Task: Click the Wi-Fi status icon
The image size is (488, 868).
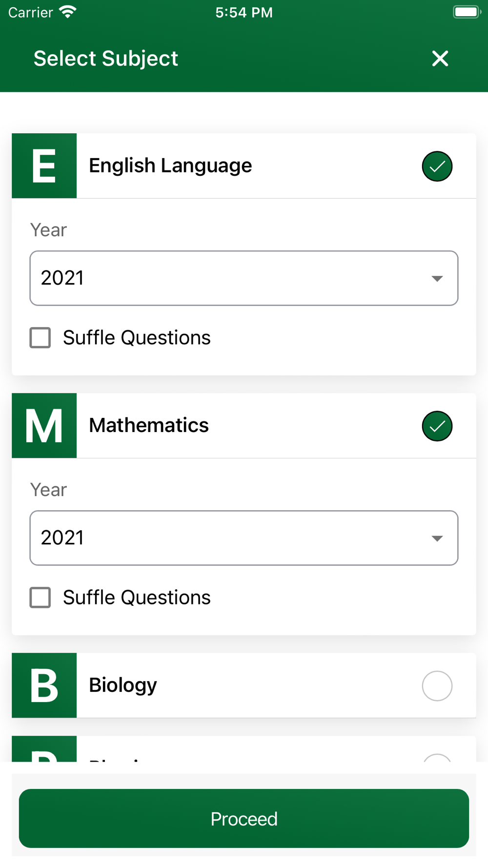Action: pyautogui.click(x=68, y=12)
